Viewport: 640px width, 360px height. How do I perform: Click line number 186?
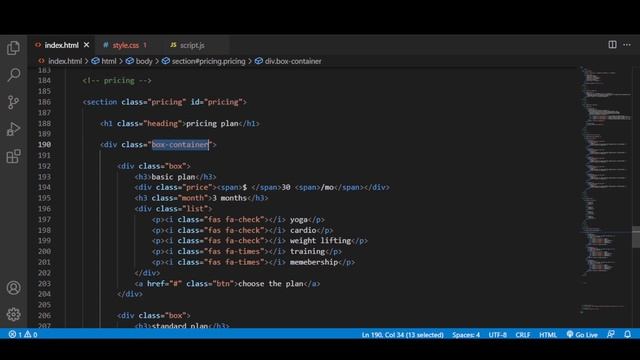(44, 102)
